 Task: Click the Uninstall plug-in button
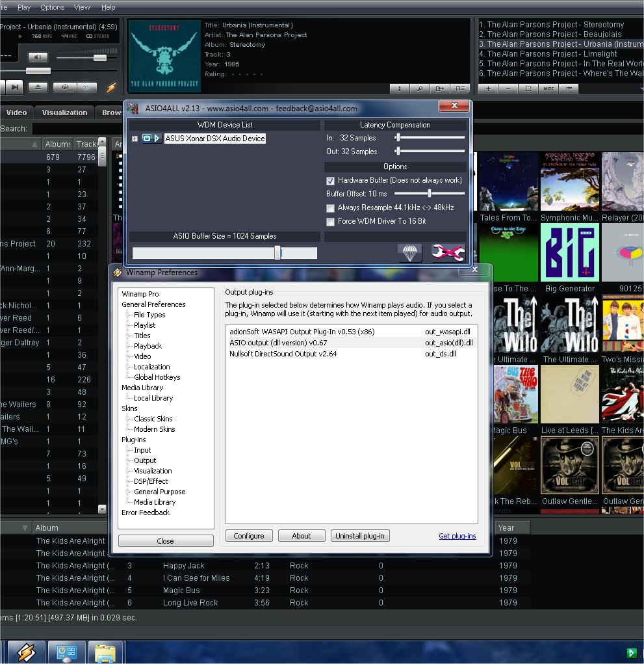coord(359,536)
